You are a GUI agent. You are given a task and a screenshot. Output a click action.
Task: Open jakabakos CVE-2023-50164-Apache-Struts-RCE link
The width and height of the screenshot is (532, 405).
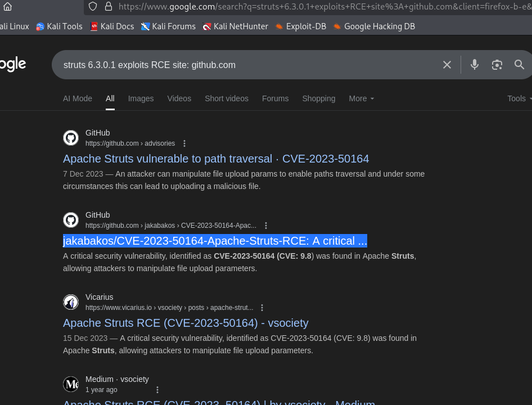pos(215,241)
